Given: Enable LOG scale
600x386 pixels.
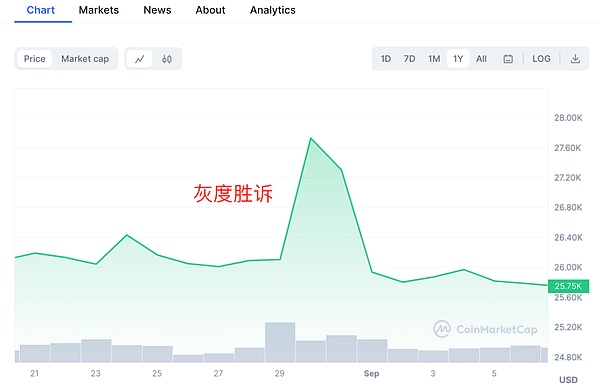Looking at the screenshot, I should pyautogui.click(x=541, y=59).
